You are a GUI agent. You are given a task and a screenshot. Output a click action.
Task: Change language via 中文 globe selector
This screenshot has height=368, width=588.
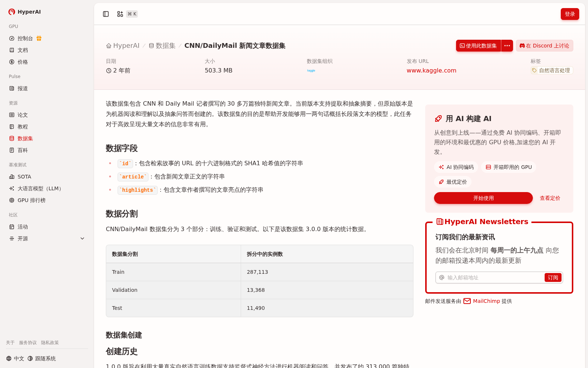tap(15, 358)
